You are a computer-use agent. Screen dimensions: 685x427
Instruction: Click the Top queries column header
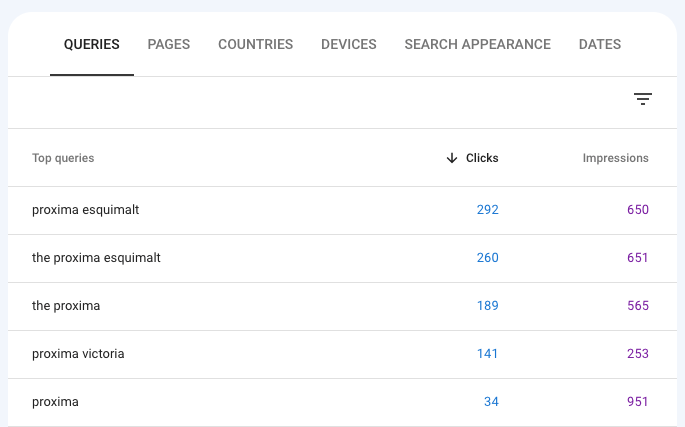(x=63, y=158)
